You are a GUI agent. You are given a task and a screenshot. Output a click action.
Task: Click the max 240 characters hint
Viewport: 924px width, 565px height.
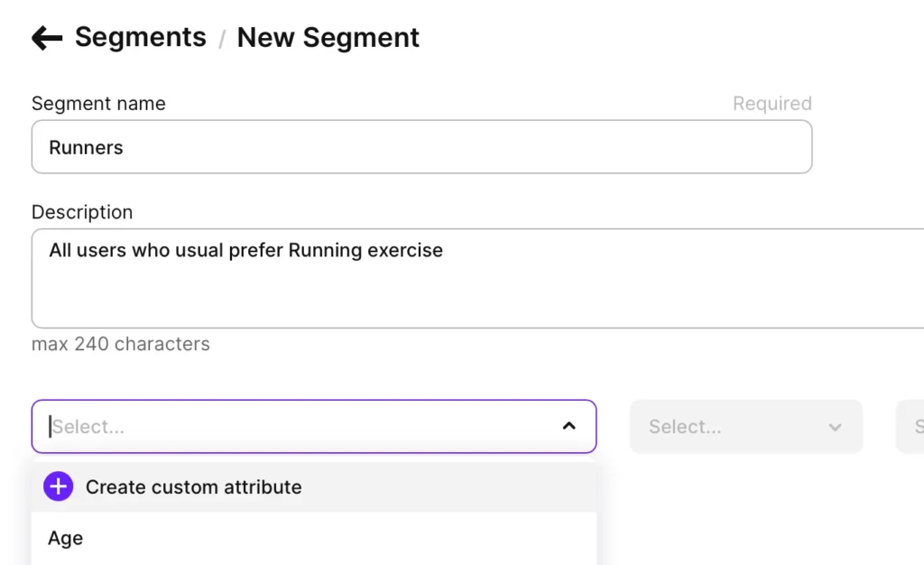point(121,344)
